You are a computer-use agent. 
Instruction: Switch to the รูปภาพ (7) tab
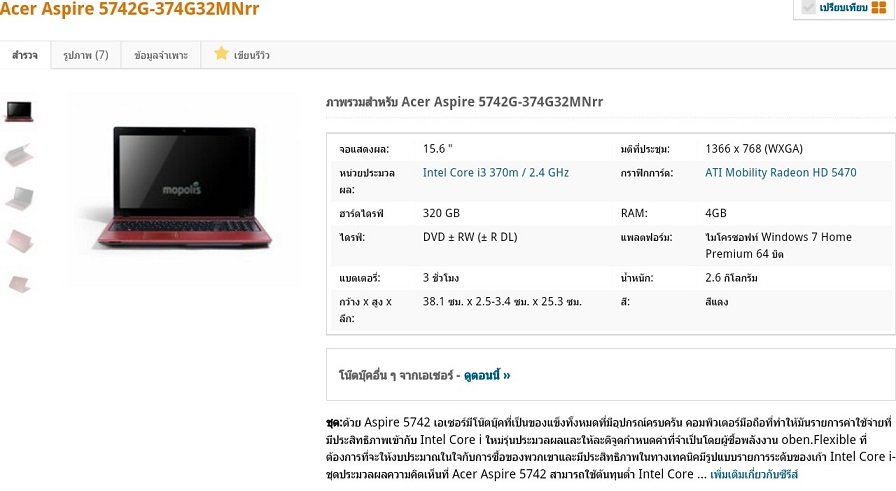[x=86, y=55]
